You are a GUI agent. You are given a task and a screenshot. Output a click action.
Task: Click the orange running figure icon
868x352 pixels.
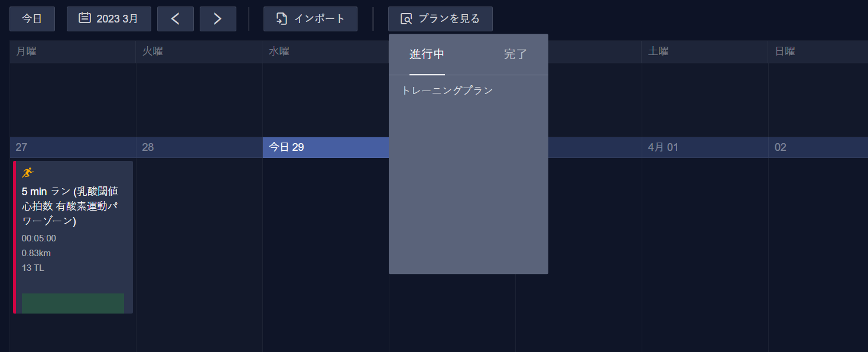click(x=28, y=173)
